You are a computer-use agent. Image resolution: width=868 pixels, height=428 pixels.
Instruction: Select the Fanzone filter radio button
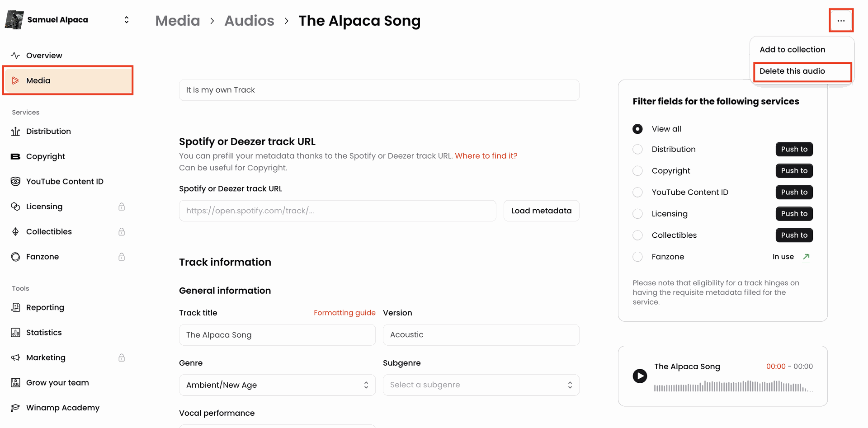(x=637, y=257)
